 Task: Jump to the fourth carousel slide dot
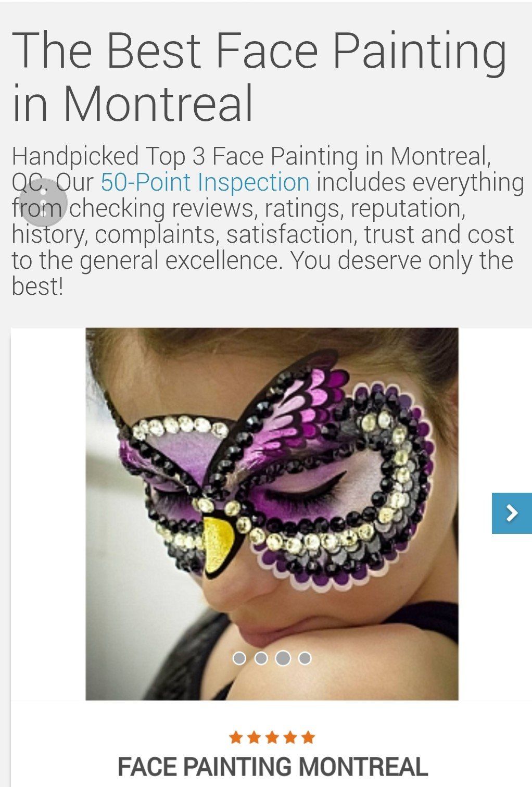305,658
